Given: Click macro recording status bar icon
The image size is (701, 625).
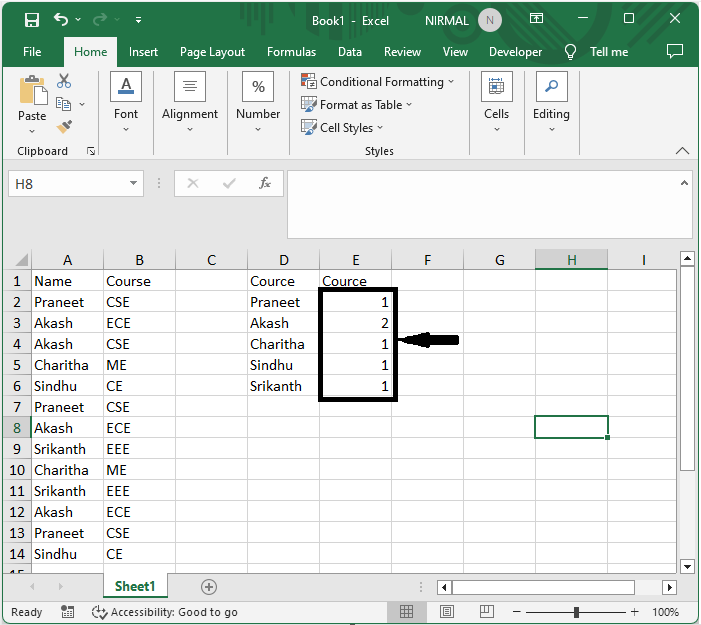Looking at the screenshot, I should (x=68, y=612).
